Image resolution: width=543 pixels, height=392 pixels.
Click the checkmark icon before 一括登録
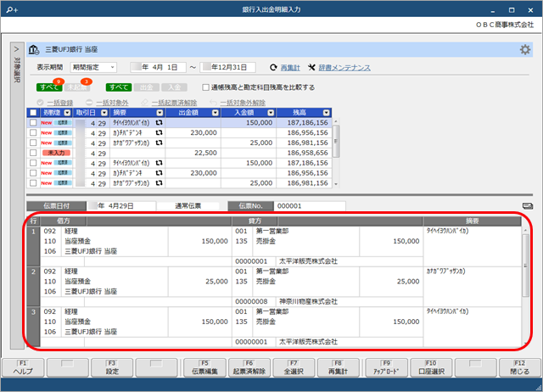[40, 103]
